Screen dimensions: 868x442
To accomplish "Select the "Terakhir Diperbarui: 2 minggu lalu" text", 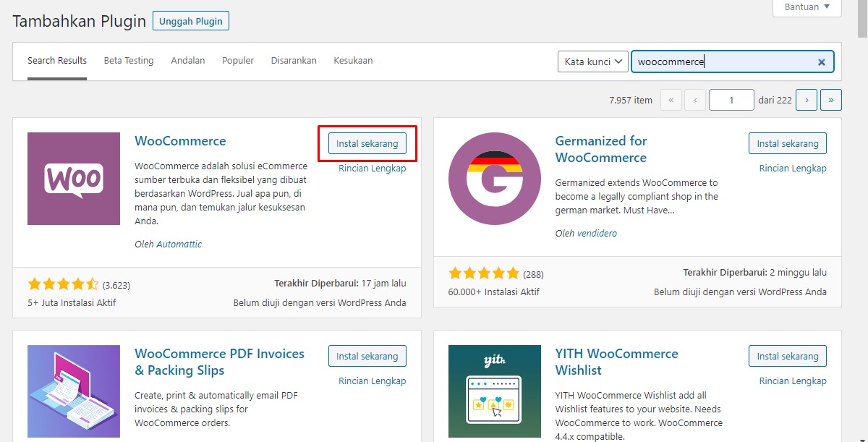I will point(755,273).
